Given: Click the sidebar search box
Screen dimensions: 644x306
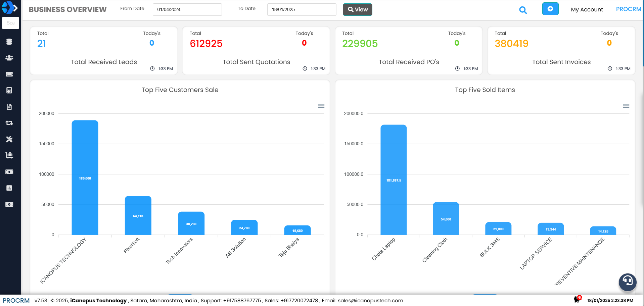Looking at the screenshot, I should 11,23.
